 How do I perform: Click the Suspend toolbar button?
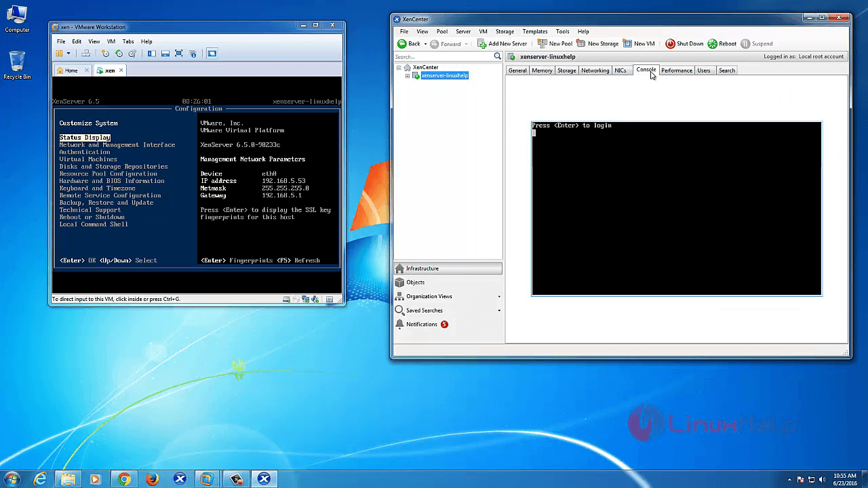(757, 43)
